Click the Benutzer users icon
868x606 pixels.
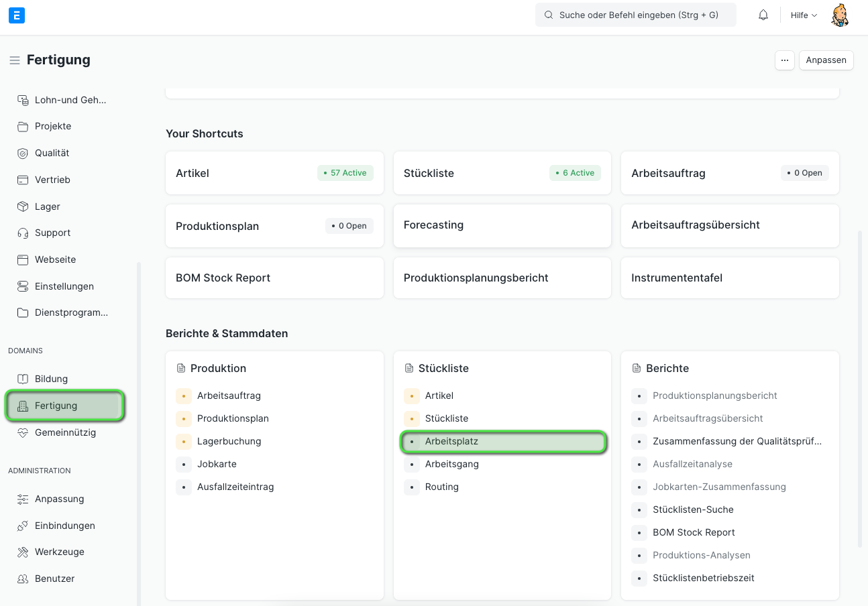tap(23, 579)
